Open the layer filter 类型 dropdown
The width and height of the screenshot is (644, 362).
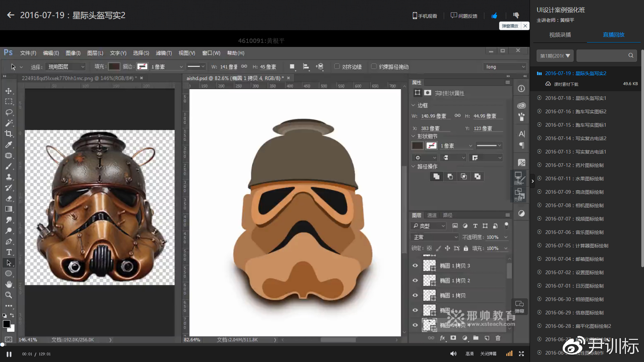pyautogui.click(x=428, y=226)
